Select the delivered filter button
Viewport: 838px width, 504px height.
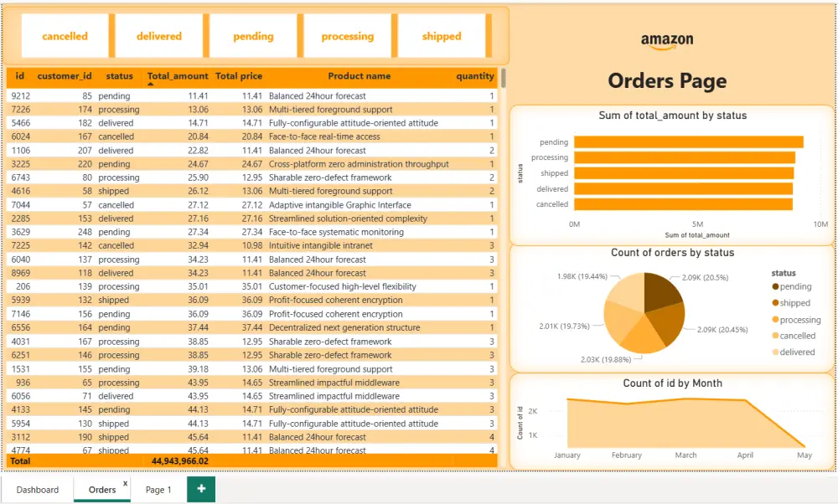pyautogui.click(x=158, y=36)
